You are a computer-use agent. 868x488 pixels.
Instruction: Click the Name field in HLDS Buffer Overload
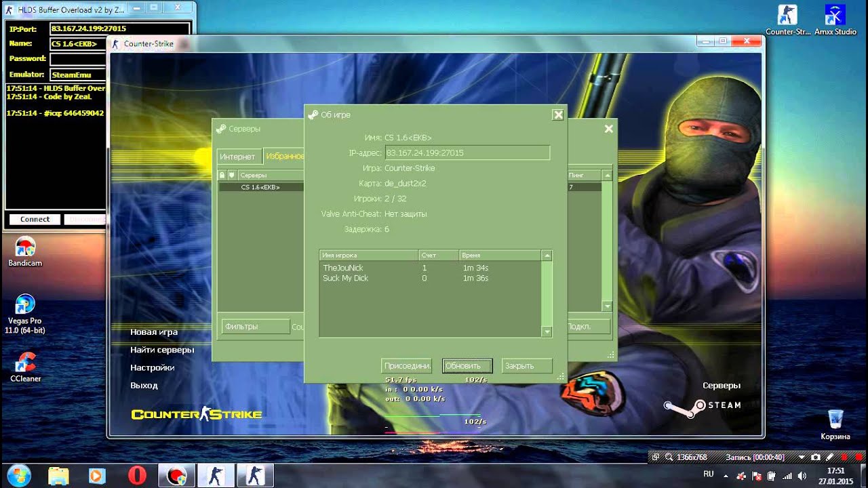78,43
